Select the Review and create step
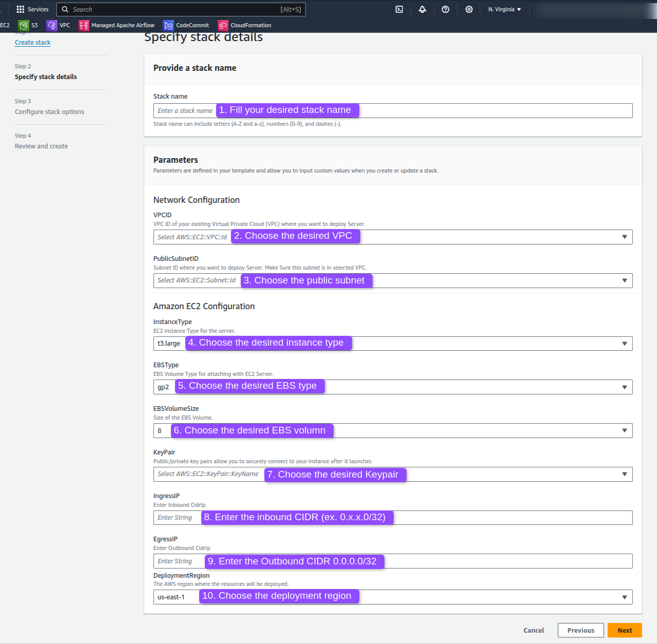This screenshot has height=644, width=657. 41,146
